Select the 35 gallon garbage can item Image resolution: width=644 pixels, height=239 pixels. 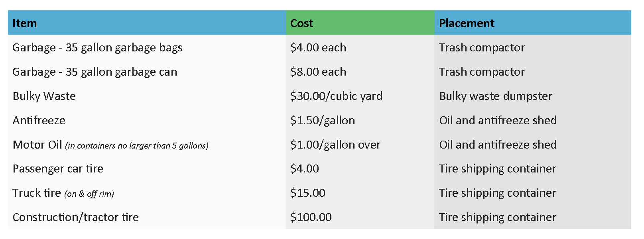(95, 72)
